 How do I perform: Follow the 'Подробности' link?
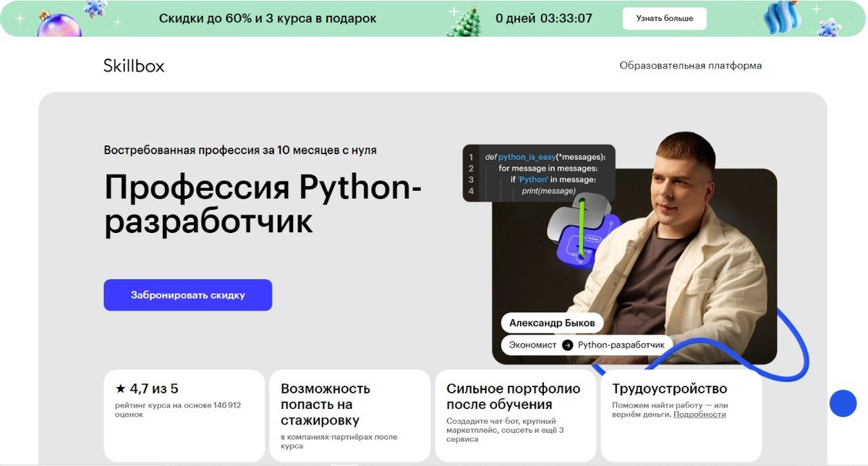coord(699,415)
